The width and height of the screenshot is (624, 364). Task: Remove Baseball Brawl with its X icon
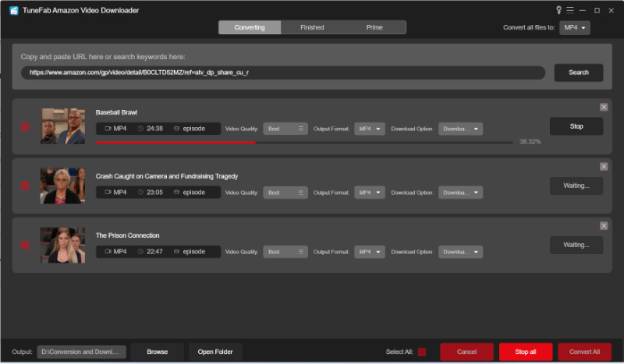click(x=604, y=107)
